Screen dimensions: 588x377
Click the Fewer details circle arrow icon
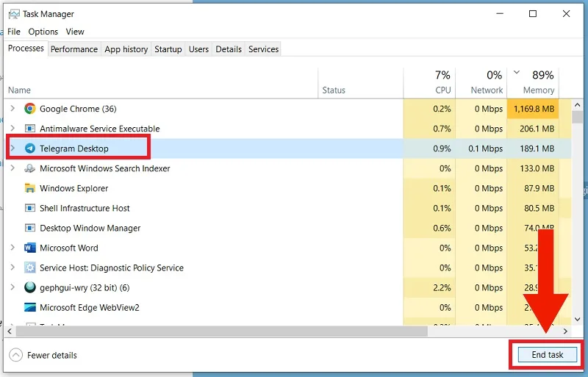pyautogui.click(x=15, y=355)
